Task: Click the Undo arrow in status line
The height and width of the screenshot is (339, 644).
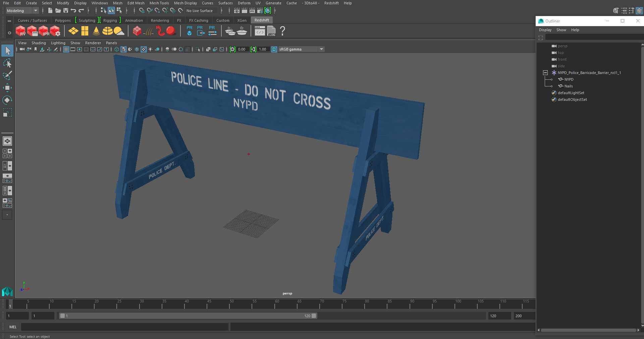Action: coord(73,11)
